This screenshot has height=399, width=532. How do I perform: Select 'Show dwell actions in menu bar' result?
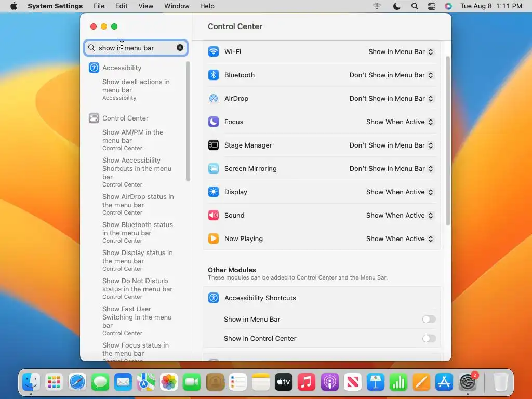tap(137, 89)
